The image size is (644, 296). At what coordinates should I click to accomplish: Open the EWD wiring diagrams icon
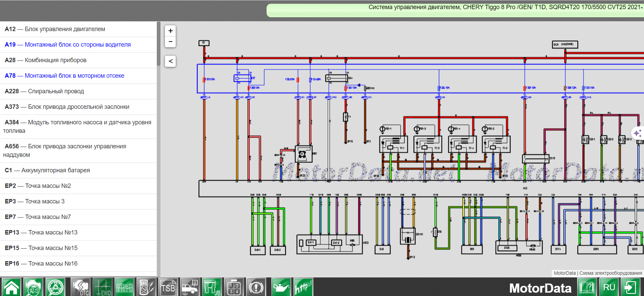pyautogui.click(x=103, y=287)
